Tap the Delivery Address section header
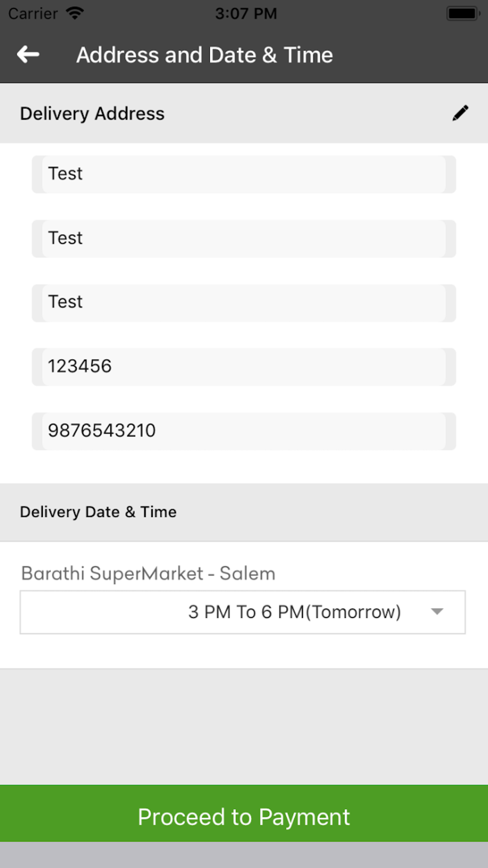Screen dimensions: 488x868 [92, 114]
